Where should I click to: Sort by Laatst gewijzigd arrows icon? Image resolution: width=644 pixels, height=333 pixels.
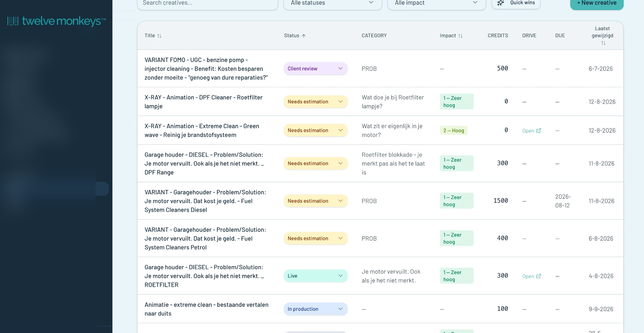[603, 43]
